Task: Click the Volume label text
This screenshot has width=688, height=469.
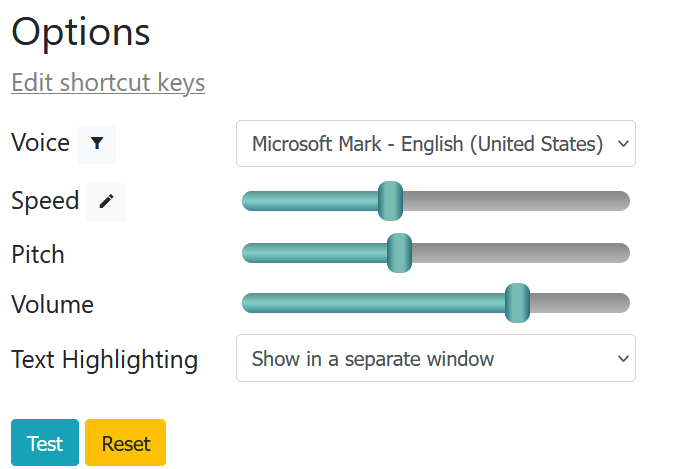Action: click(52, 304)
